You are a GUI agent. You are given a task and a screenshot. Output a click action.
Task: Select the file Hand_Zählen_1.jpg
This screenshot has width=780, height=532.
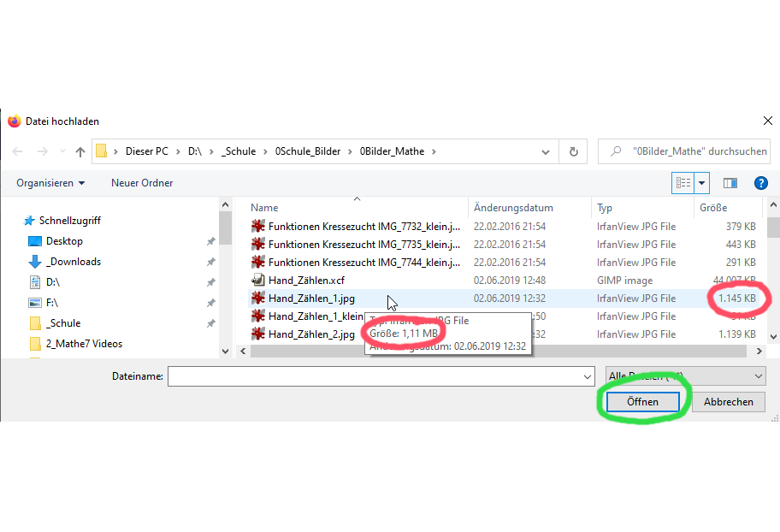[x=311, y=299]
